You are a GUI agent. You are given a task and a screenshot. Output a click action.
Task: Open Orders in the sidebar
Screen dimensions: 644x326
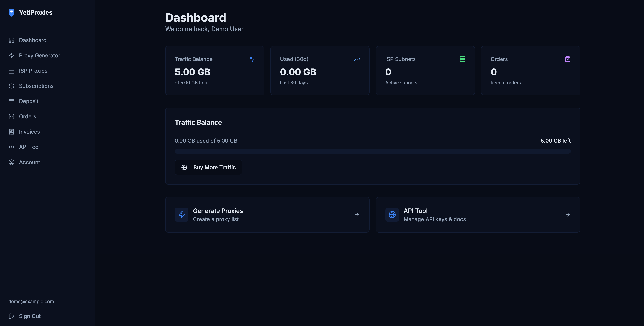coord(47,116)
